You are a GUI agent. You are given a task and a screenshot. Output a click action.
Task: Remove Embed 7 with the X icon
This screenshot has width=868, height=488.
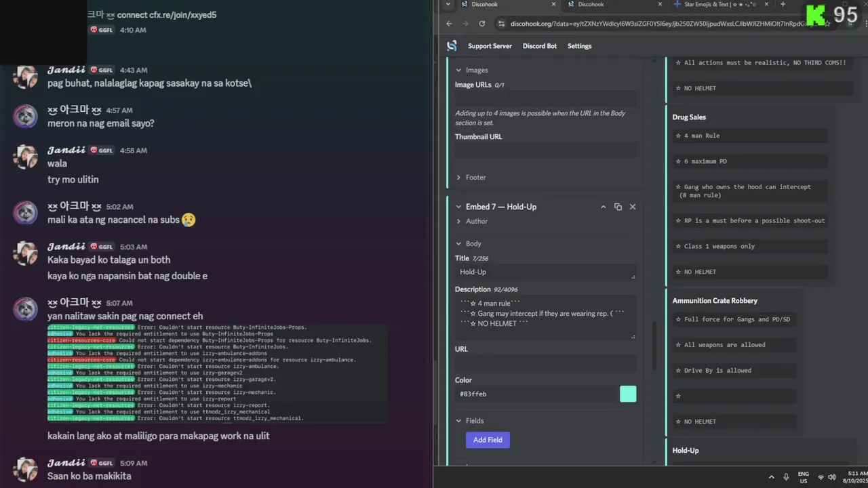(x=633, y=207)
